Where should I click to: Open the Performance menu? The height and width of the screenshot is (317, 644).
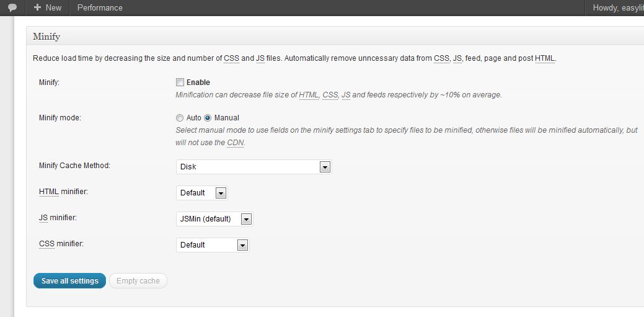(100, 8)
